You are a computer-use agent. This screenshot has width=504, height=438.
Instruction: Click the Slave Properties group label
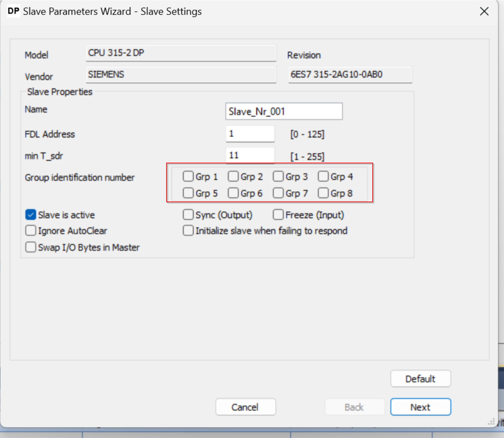click(x=60, y=92)
